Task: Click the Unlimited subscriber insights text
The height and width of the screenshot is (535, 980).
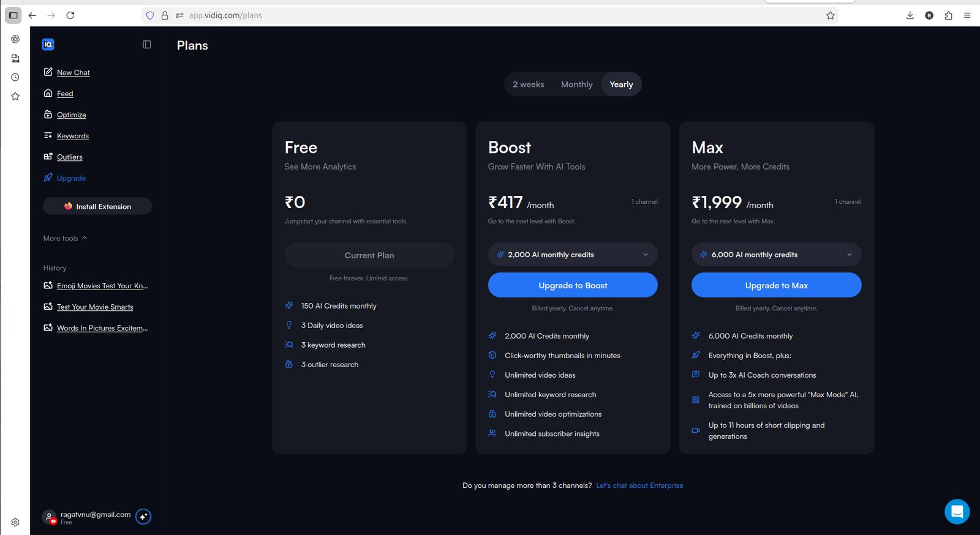Action: click(552, 434)
